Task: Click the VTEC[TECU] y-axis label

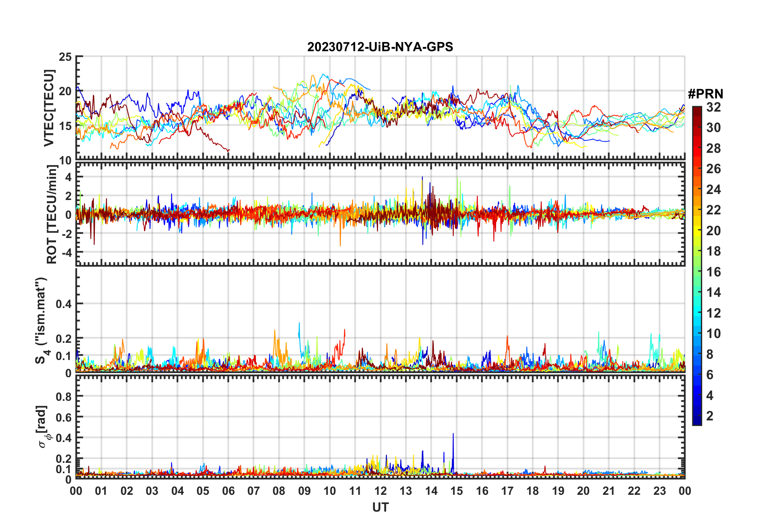Action: (49, 108)
